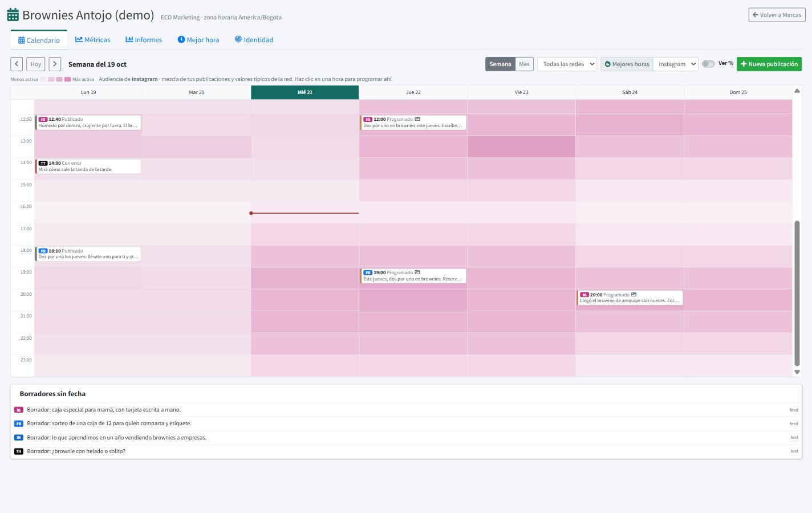Screen dimensions: 812x513
Task: Open Todas las redes dropdown
Action: click(567, 64)
